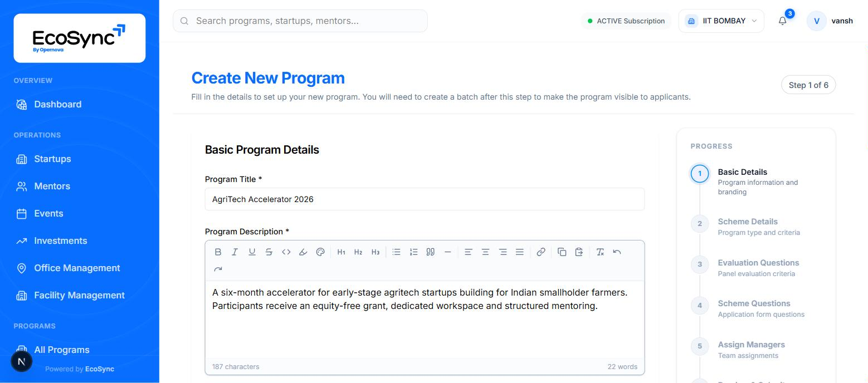The height and width of the screenshot is (383, 868).
Task: Click the '22 words' counter
Action: click(x=622, y=367)
